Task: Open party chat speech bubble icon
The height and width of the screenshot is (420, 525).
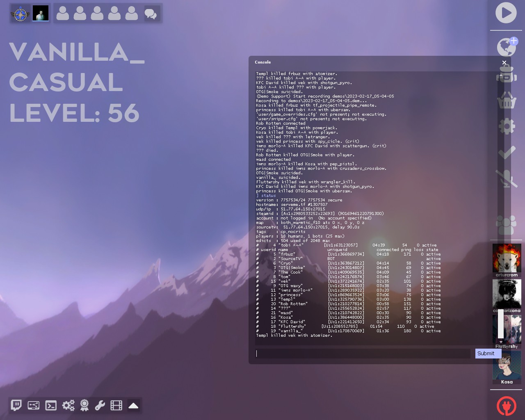Action: 151,14
